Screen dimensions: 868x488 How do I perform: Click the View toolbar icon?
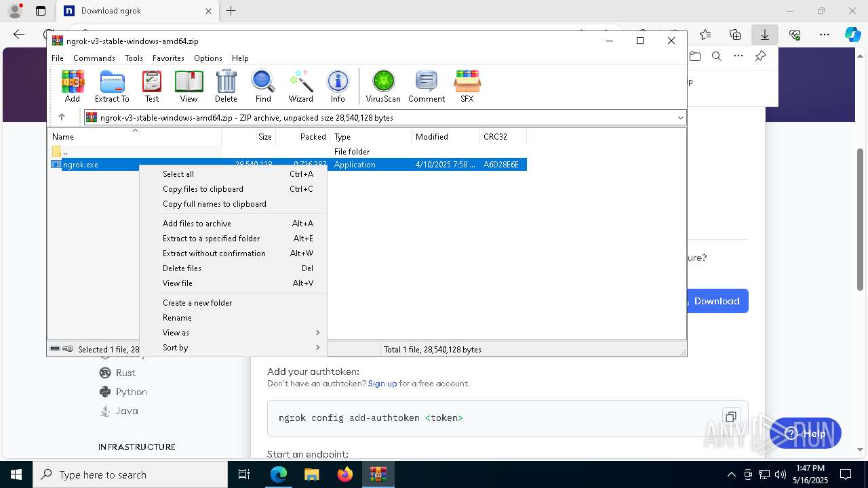coord(189,86)
